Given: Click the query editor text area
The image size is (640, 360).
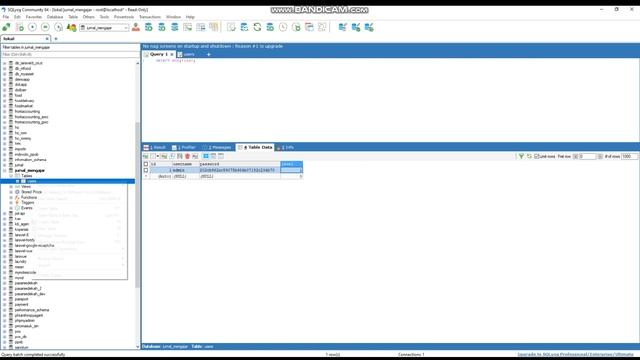Looking at the screenshot, I should click(390, 100).
